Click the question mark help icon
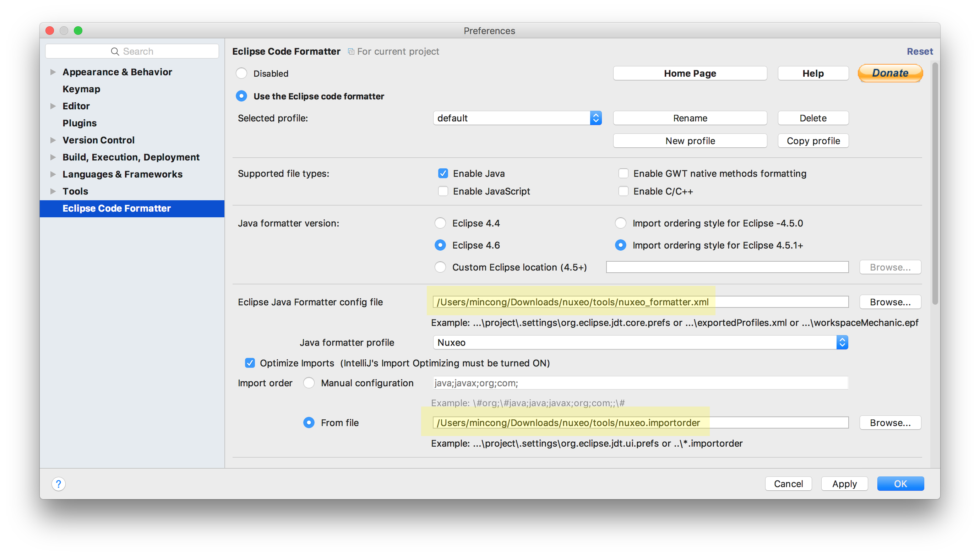Image resolution: width=980 pixels, height=556 pixels. click(59, 483)
